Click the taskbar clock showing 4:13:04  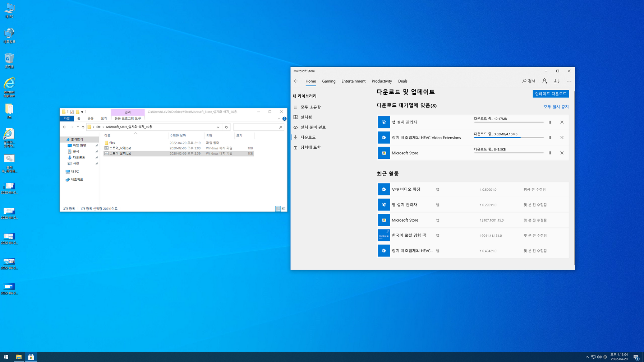pyautogui.click(x=619, y=357)
